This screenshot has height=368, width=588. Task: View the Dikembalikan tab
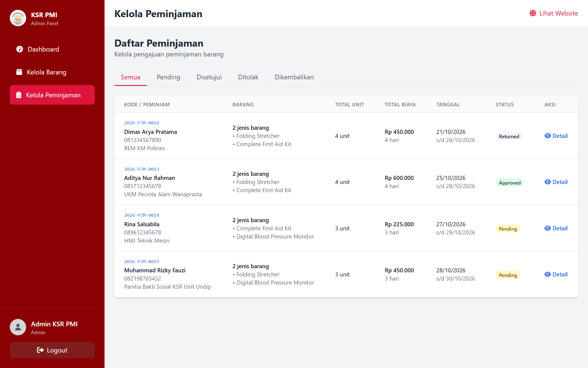coord(294,77)
